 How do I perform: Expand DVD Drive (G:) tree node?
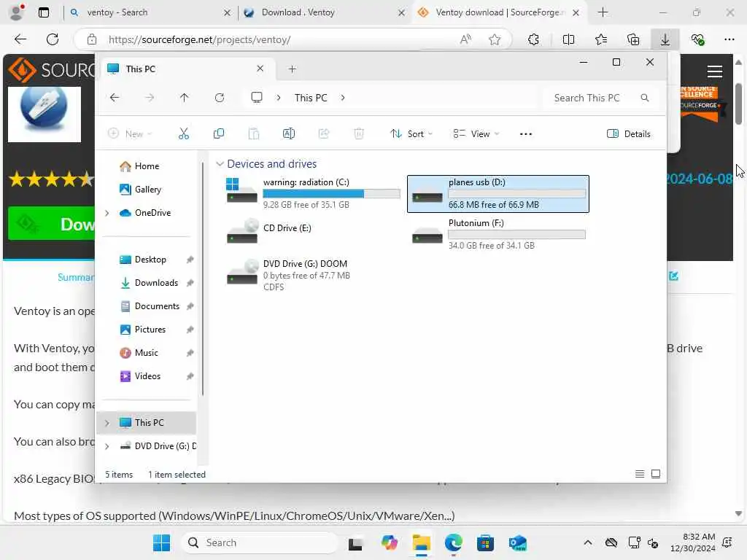click(107, 446)
